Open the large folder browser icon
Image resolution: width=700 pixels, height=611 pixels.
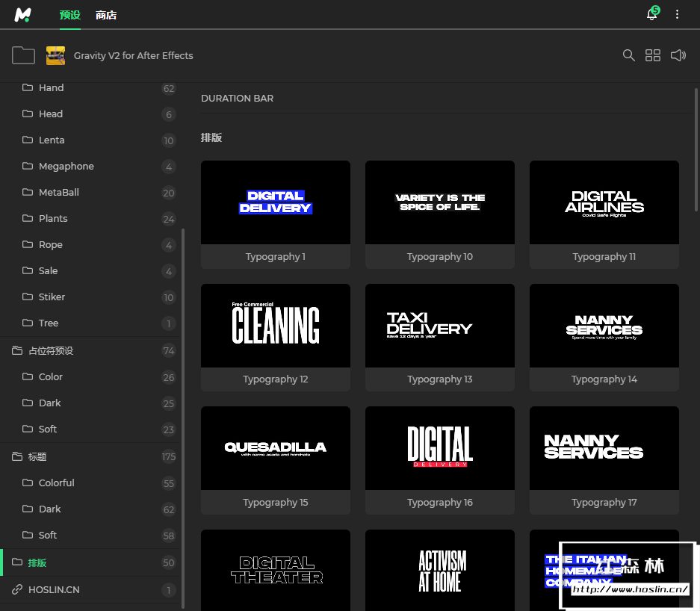pyautogui.click(x=24, y=55)
